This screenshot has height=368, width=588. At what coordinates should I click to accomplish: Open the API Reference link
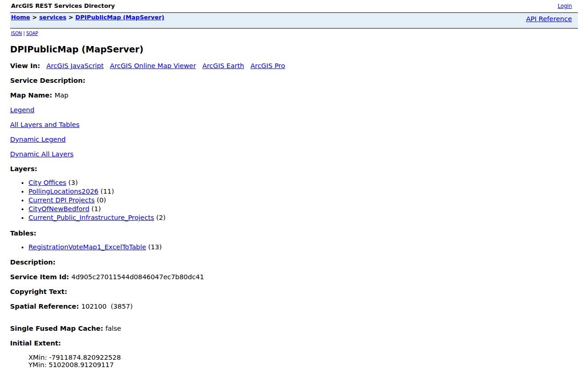pos(549,19)
